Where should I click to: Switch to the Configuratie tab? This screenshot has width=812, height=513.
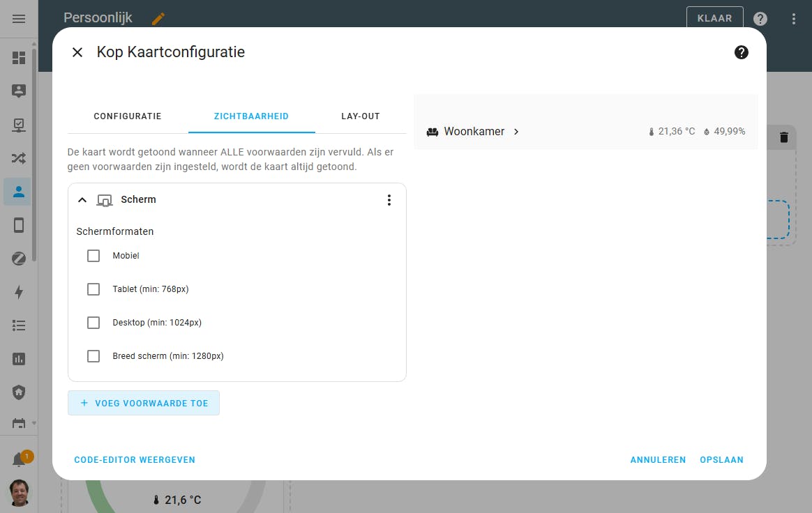click(x=128, y=116)
